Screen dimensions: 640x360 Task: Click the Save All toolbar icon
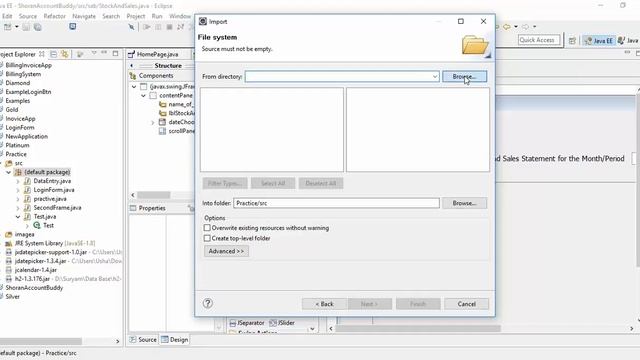click(x=38, y=27)
